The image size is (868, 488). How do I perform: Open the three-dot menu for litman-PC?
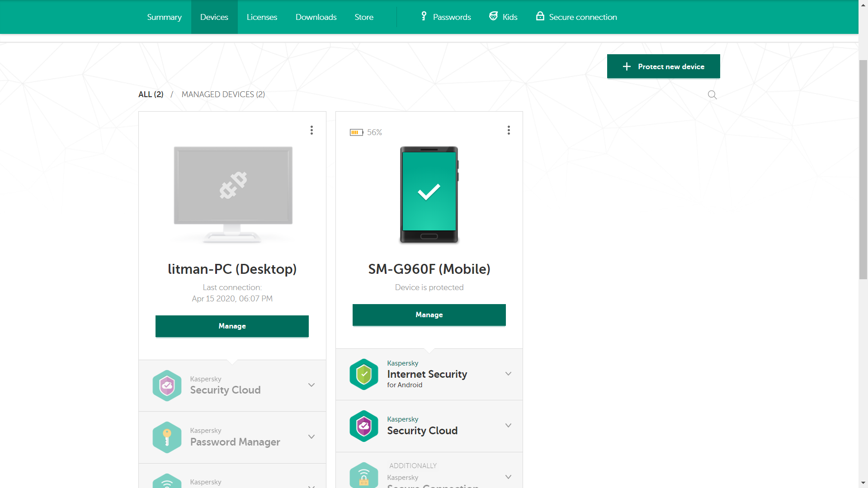[311, 130]
